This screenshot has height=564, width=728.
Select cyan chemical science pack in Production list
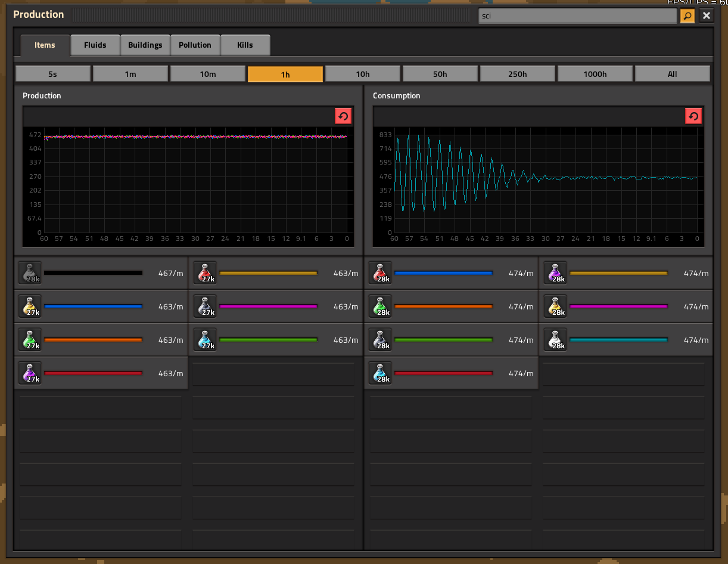pyautogui.click(x=205, y=340)
